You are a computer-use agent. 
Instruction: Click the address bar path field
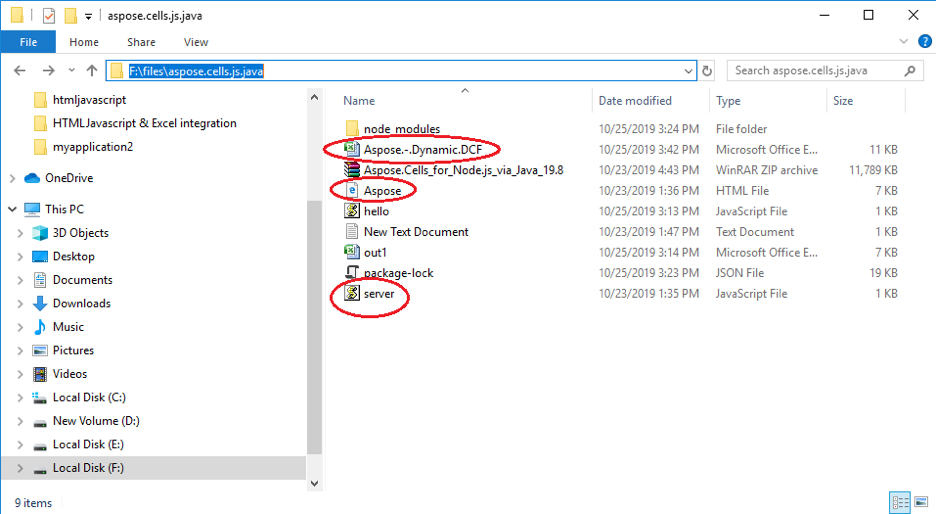pos(401,71)
